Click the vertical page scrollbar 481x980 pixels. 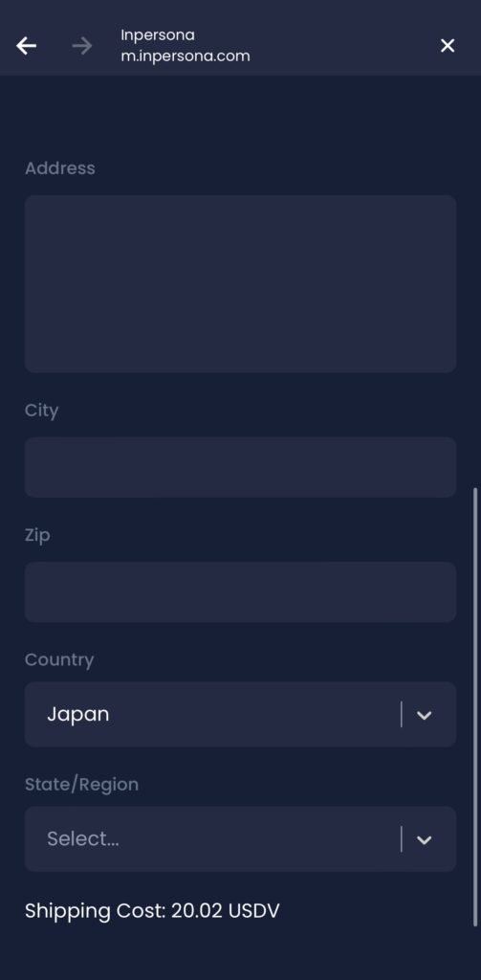[x=475, y=706]
